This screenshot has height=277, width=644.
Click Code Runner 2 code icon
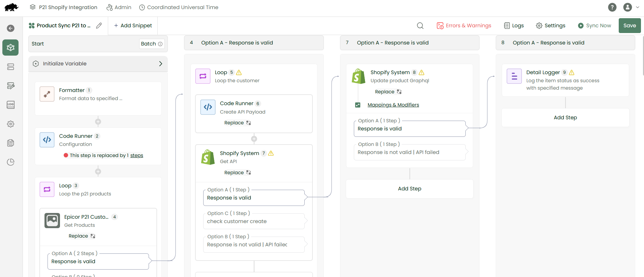[47, 140]
